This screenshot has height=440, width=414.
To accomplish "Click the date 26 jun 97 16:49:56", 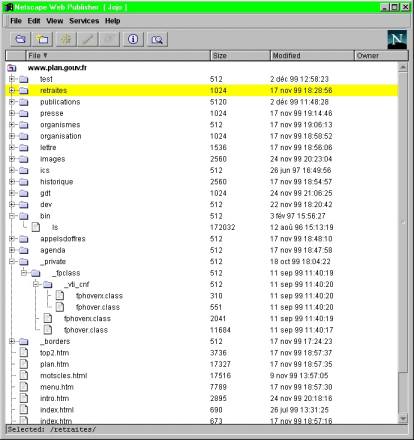I will point(301,170).
